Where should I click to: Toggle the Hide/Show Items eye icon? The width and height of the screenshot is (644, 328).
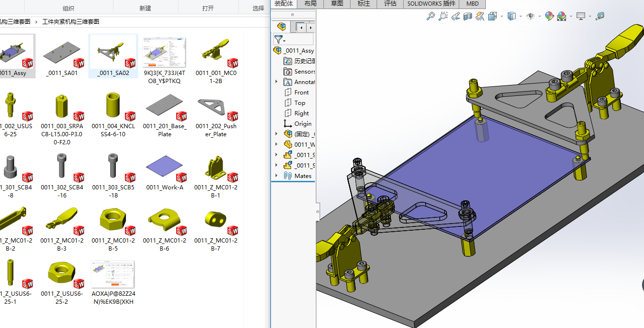coord(530,16)
